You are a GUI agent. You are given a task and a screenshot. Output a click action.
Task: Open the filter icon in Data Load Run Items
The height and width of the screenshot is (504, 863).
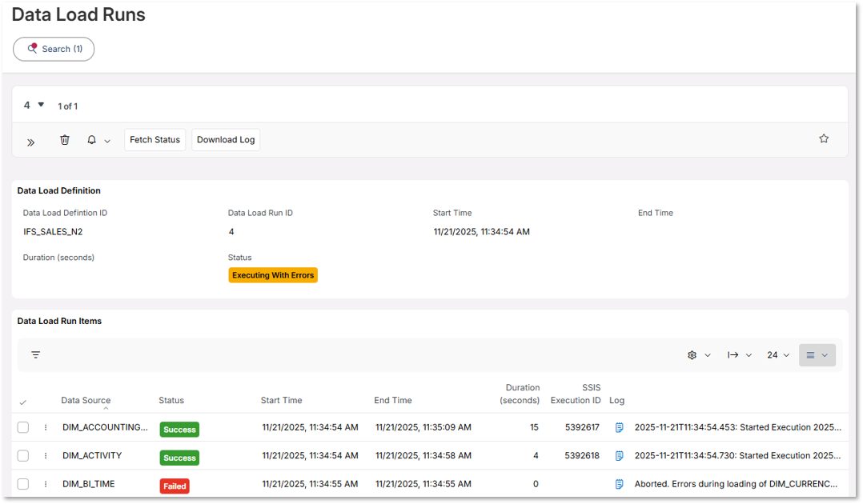click(36, 355)
